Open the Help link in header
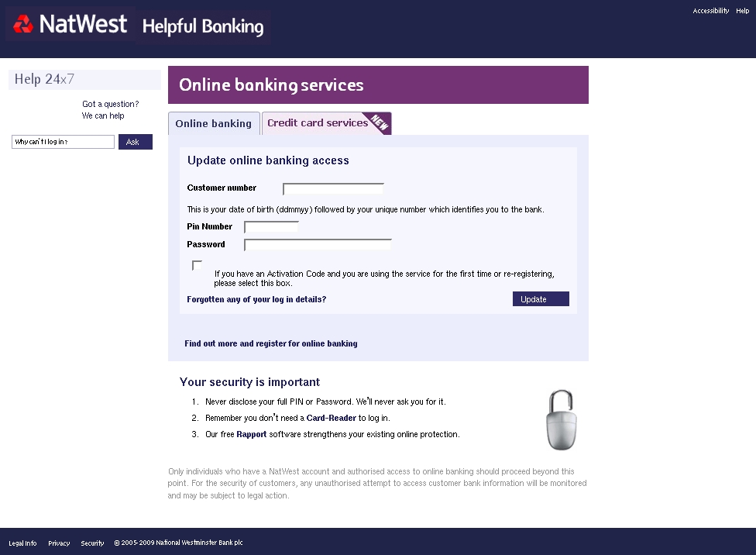Viewport: 756px width, 555px height. [x=743, y=11]
